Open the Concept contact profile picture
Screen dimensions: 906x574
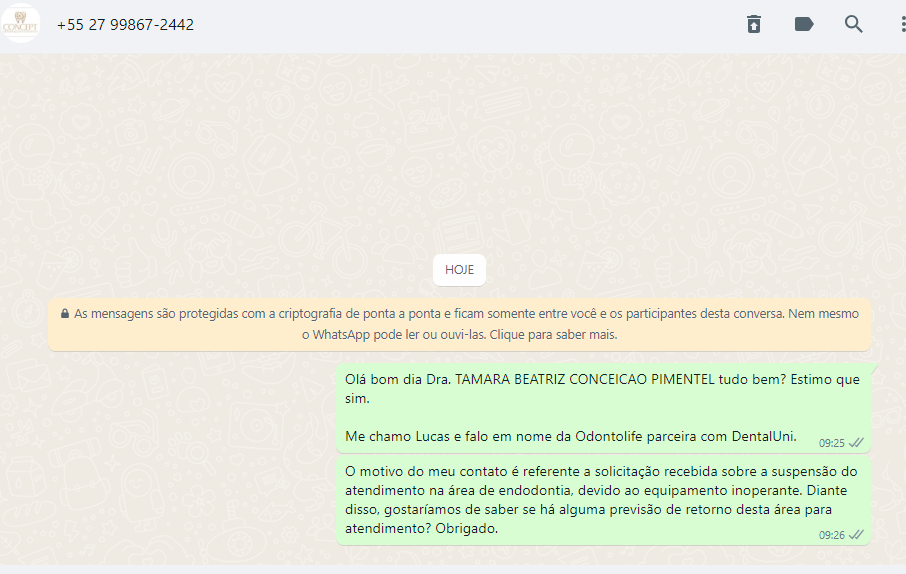tap(20, 24)
